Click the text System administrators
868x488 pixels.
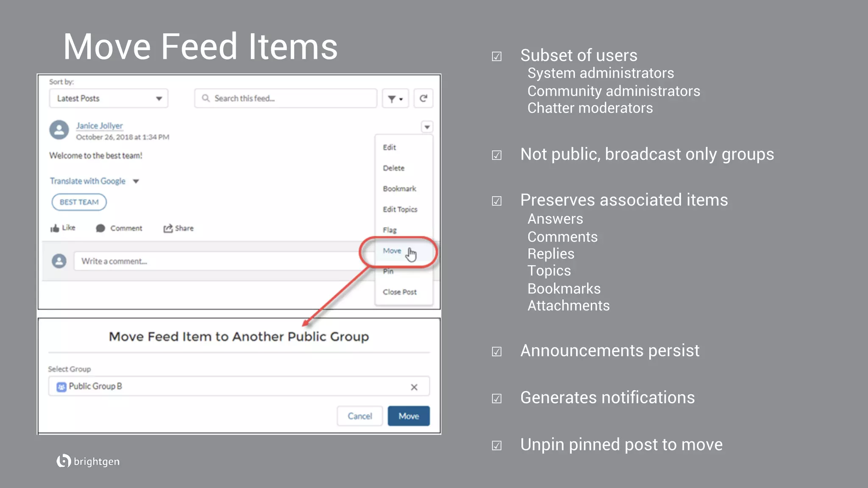pyautogui.click(x=601, y=73)
